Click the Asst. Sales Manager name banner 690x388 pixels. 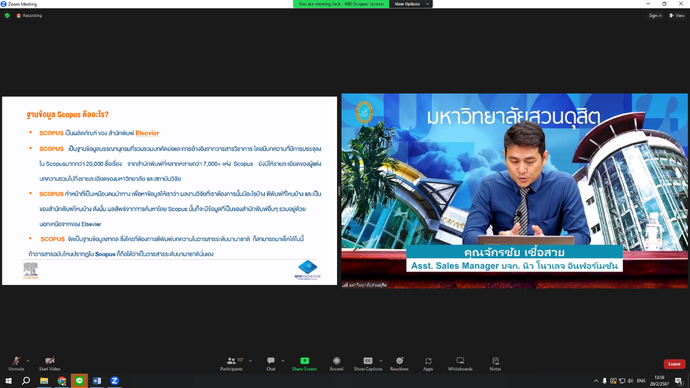[514, 259]
